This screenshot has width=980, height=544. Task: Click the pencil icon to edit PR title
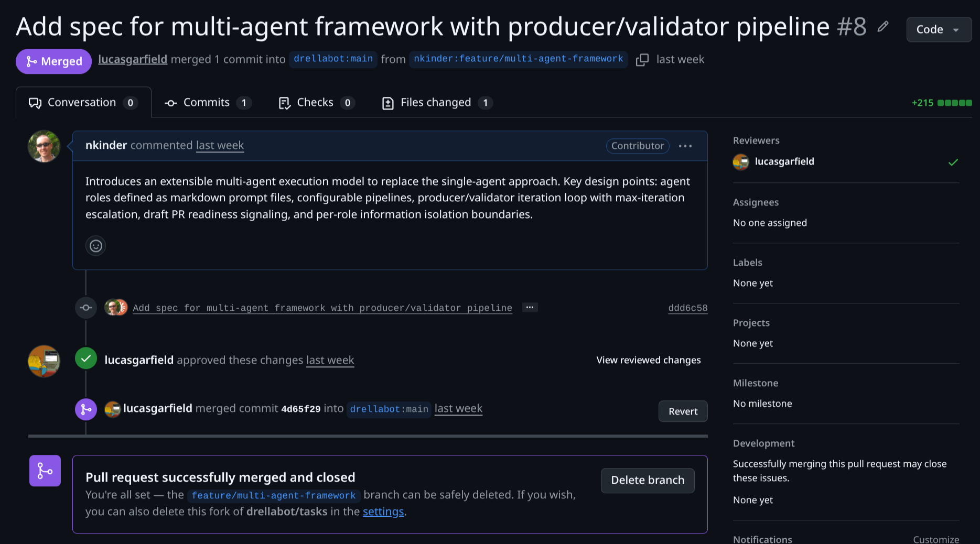(x=883, y=26)
